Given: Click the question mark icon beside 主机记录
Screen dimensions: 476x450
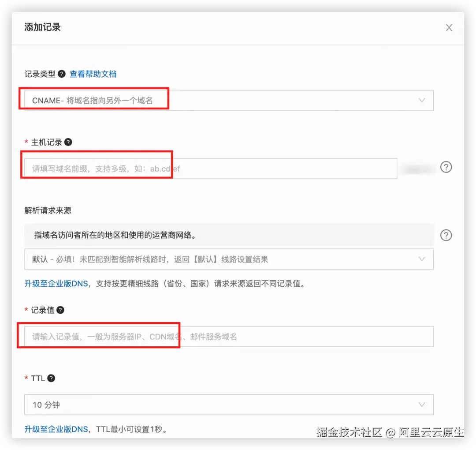Looking at the screenshot, I should point(68,142).
